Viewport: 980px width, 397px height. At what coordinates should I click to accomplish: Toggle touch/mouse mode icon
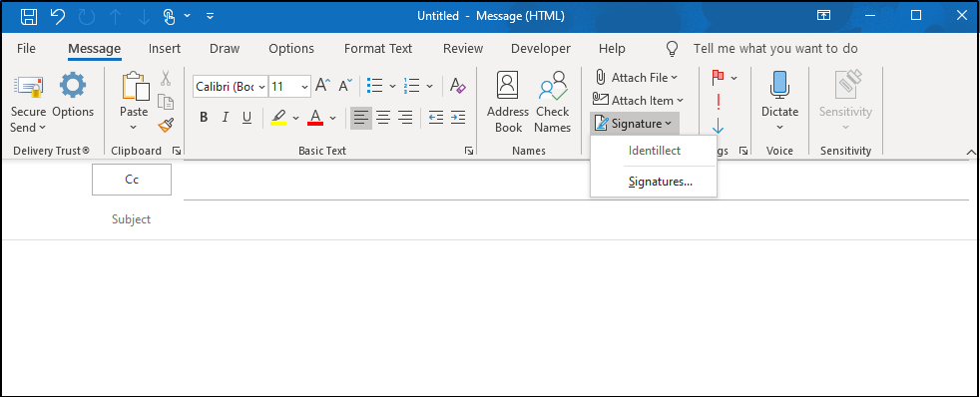pyautogui.click(x=170, y=16)
